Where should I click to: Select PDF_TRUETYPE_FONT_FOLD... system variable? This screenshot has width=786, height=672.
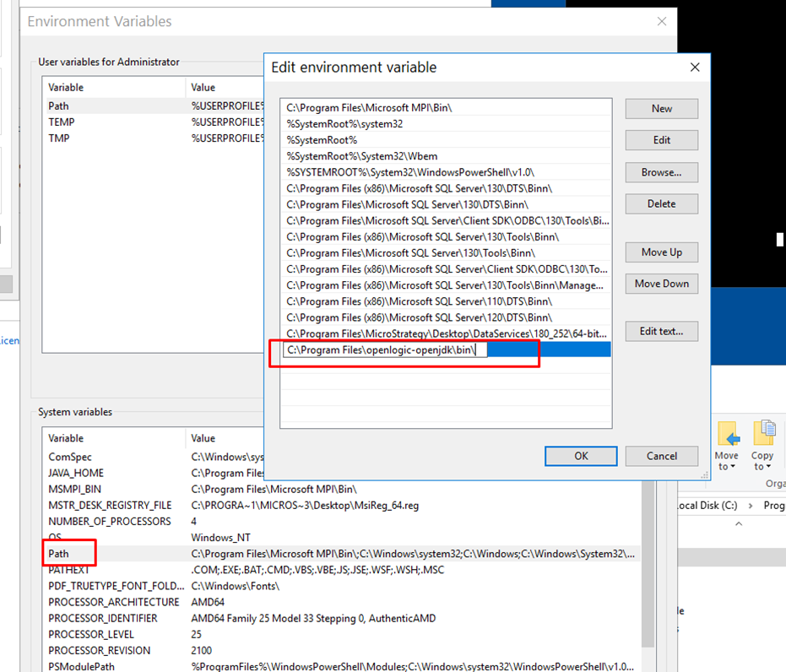point(342,586)
